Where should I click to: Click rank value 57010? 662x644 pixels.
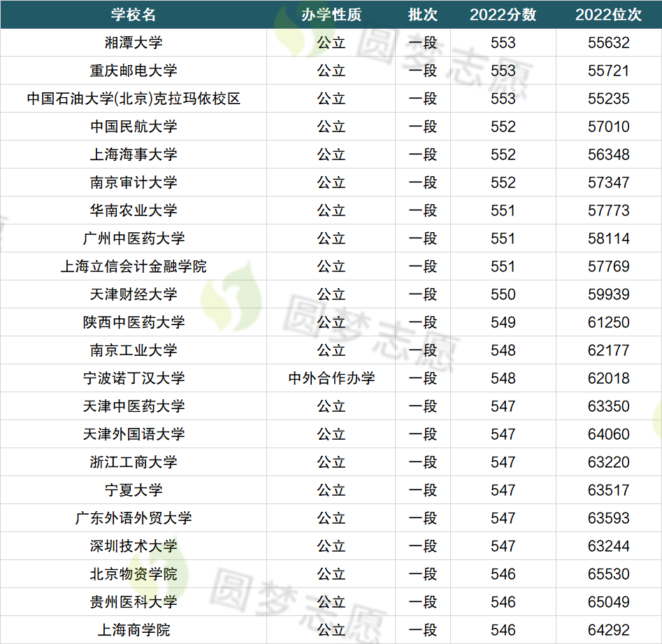(x=608, y=127)
